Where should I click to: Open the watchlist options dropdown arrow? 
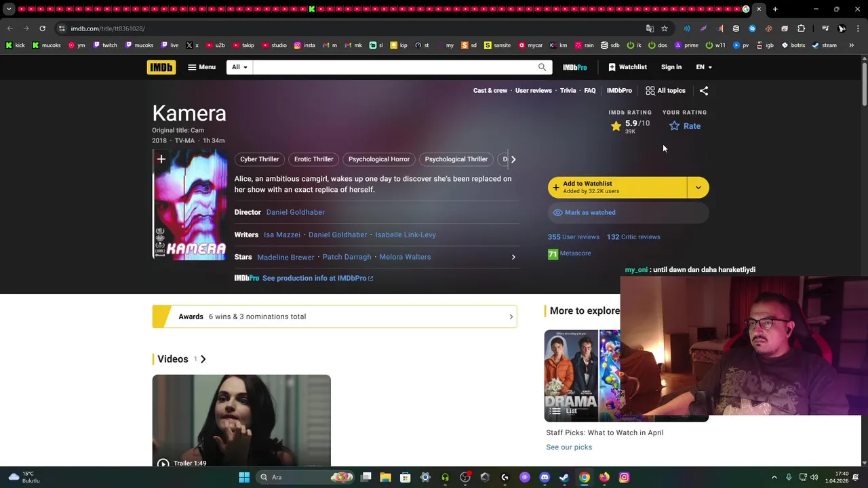tap(698, 187)
